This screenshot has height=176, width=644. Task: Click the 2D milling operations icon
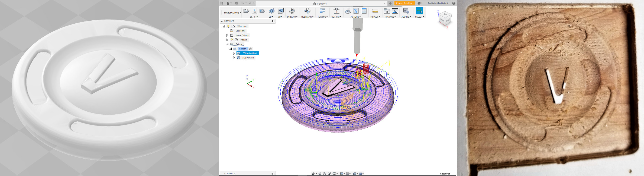pos(271,11)
